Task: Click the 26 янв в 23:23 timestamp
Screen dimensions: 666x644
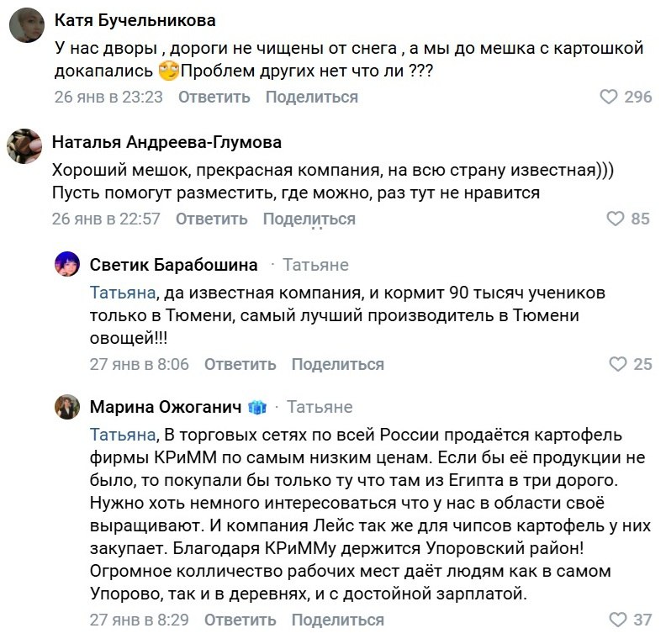Action: pos(108,97)
